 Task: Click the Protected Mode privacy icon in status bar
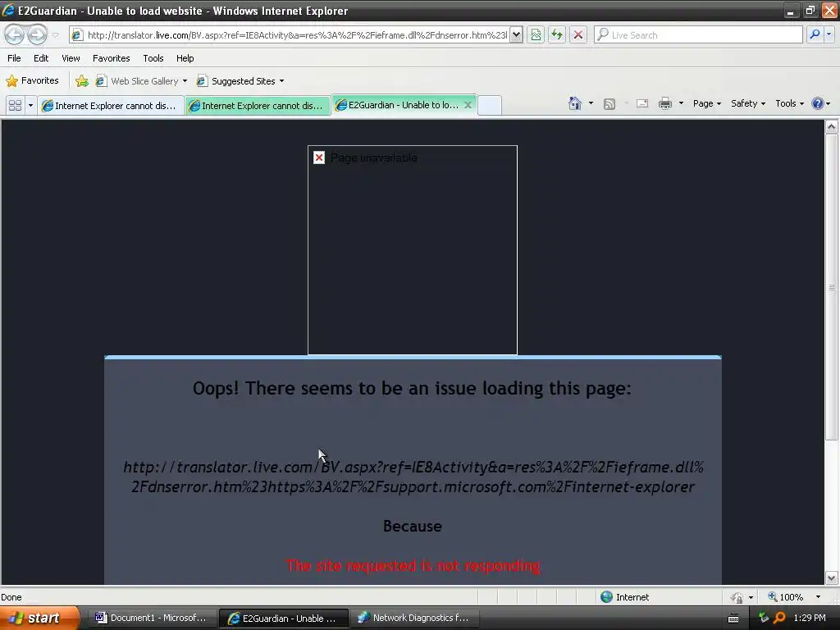click(x=737, y=597)
